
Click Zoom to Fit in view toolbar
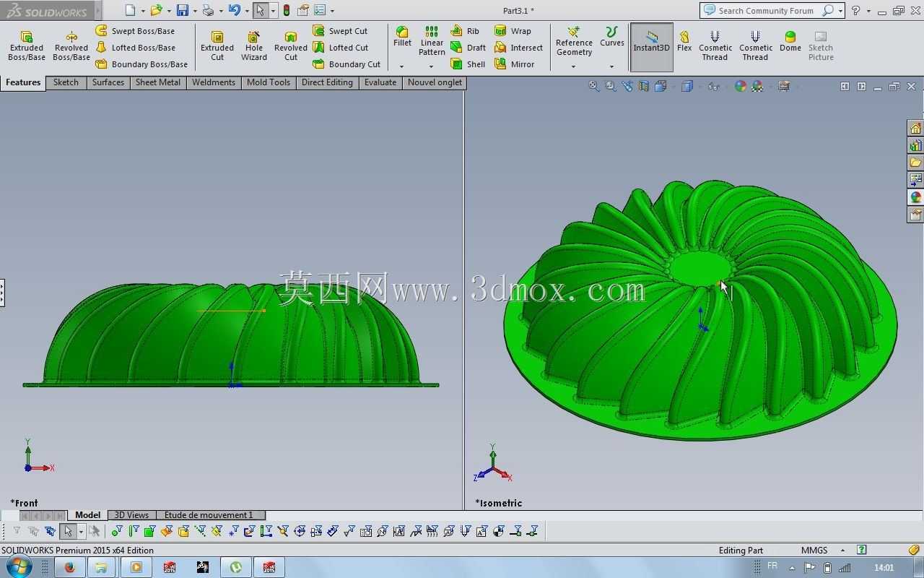593,86
